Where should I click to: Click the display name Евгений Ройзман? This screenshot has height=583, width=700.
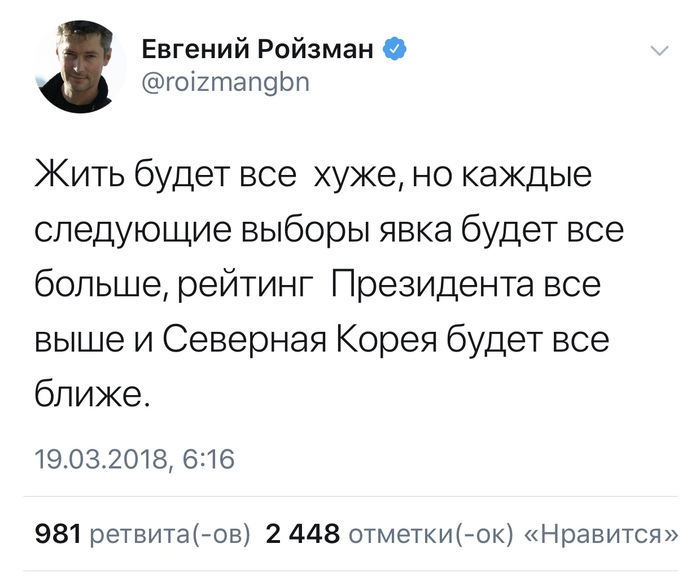[256, 48]
